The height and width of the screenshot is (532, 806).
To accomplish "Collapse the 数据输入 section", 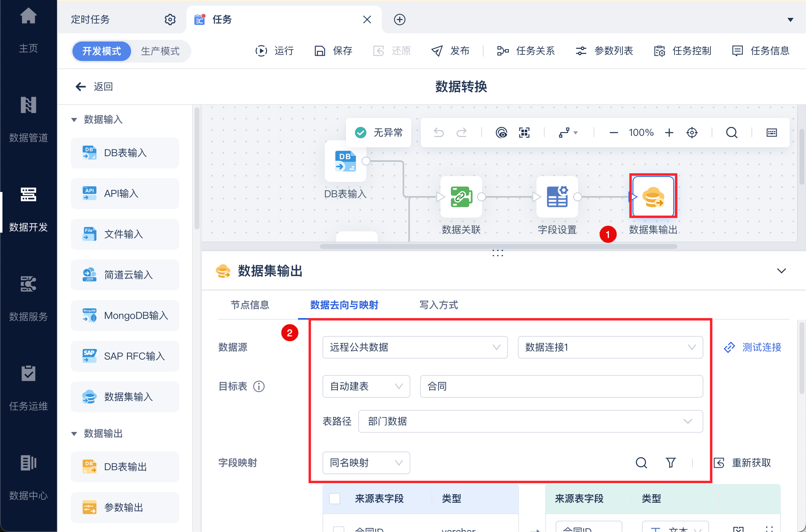I will [74, 120].
